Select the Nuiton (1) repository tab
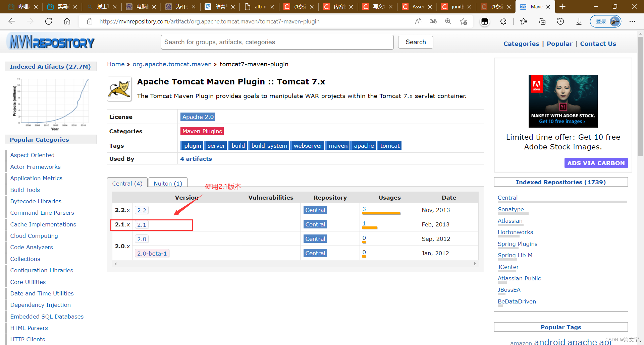Screen dimensions: 644x345 [x=168, y=184]
